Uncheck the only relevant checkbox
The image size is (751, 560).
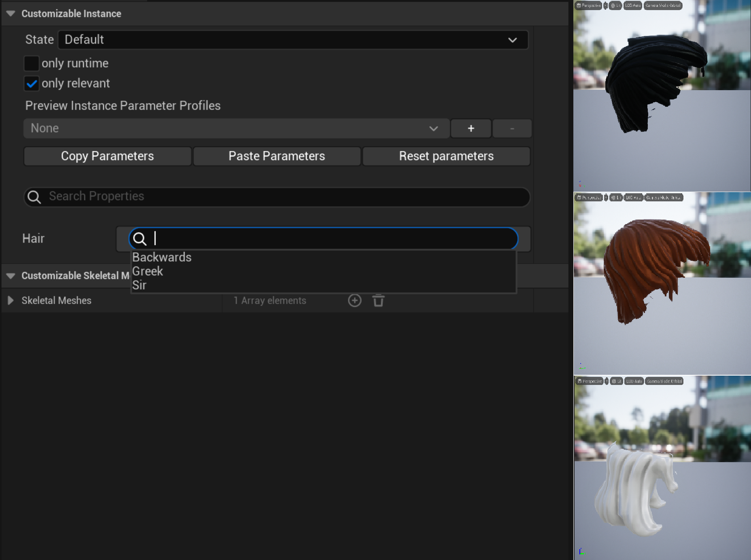pyautogui.click(x=31, y=83)
